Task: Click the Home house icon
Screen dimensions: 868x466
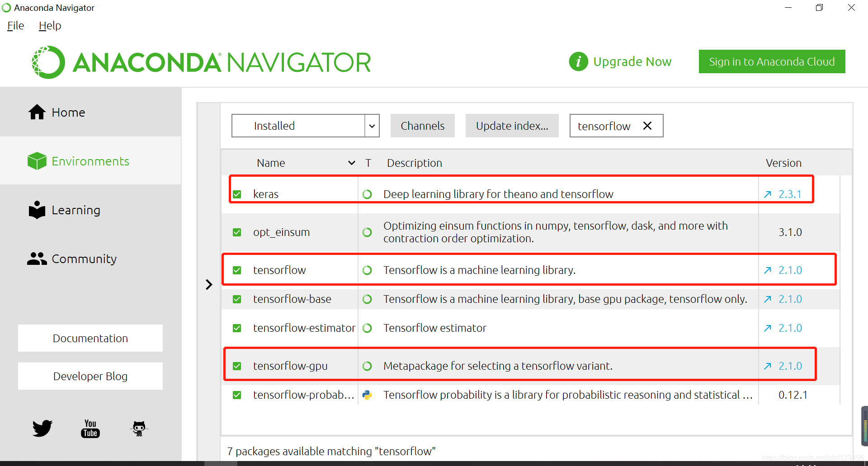Action: pos(37,112)
